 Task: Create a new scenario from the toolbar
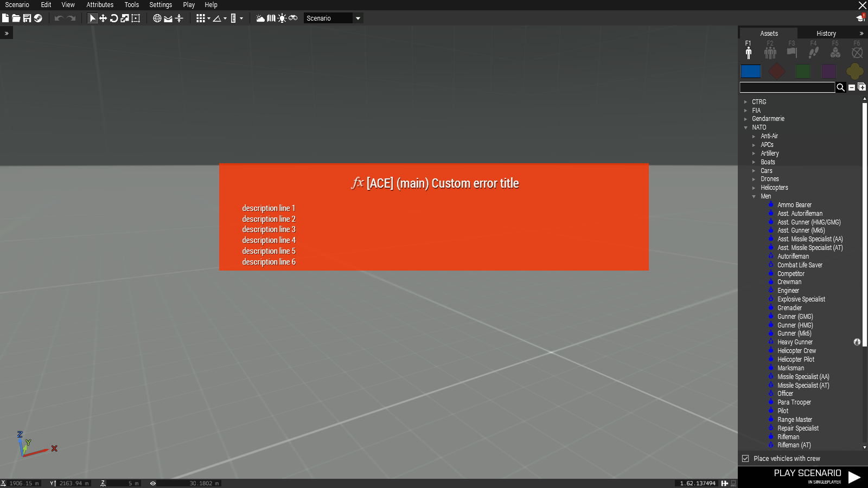pyautogui.click(x=5, y=18)
